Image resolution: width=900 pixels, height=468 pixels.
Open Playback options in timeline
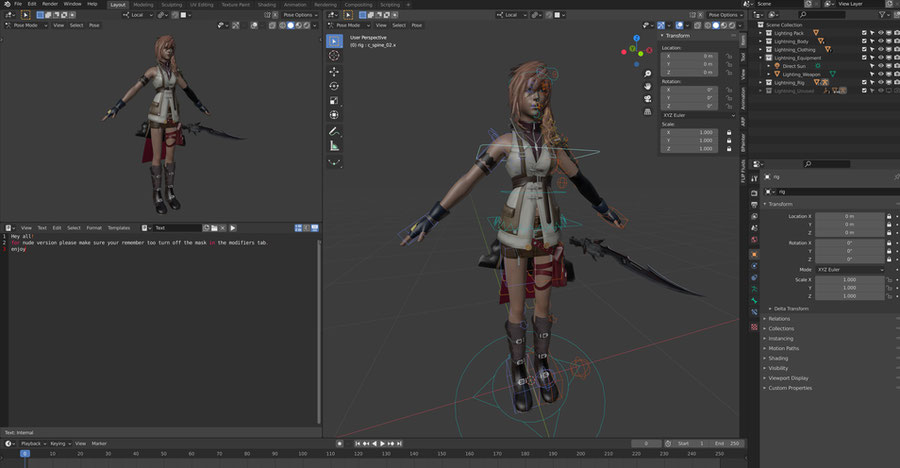point(33,444)
